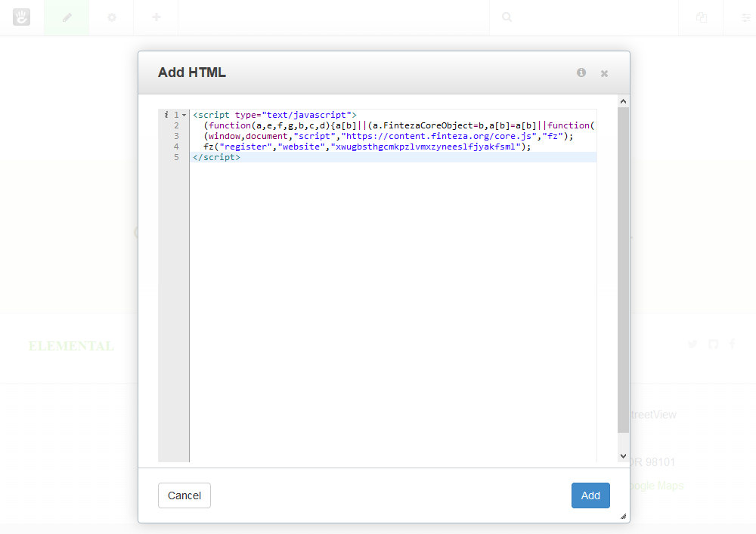Click the concrete5 hand logo icon

pos(21,17)
